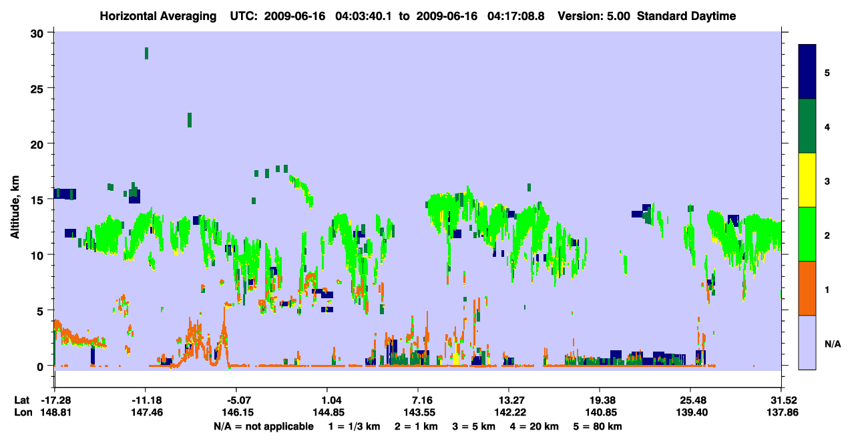Viewport: 868px width, 445px height.
Task: Click longitude value '139.40'
Action: point(690,412)
